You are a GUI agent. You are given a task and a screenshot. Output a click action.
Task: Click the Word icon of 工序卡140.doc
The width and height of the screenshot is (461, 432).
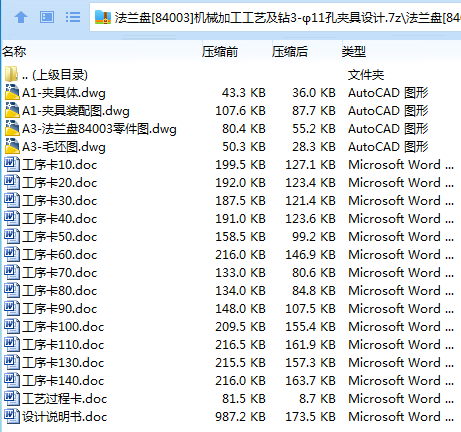click(12, 380)
